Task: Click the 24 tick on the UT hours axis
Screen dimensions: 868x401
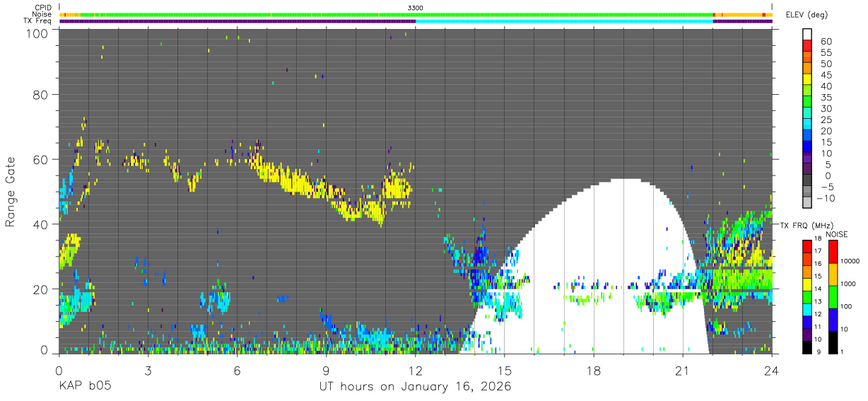Action: [x=771, y=369]
